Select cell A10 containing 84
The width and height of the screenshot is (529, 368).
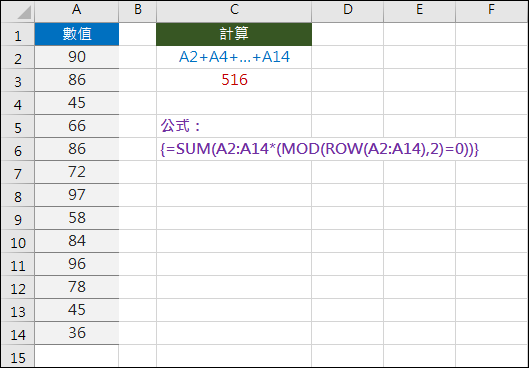[x=77, y=241]
